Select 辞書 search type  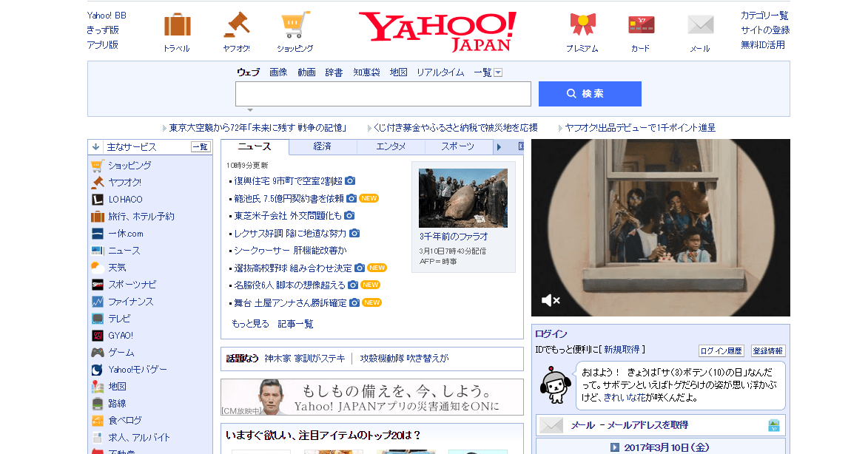334,72
